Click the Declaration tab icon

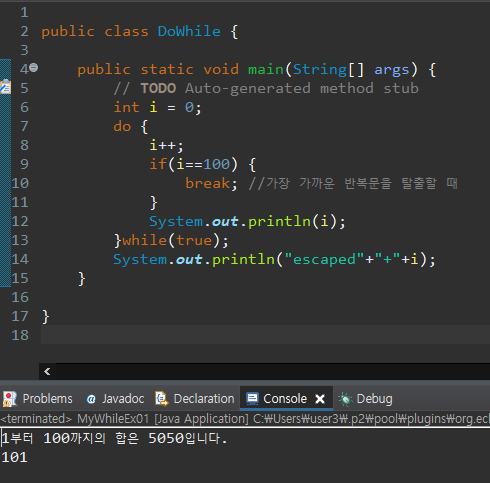[x=162, y=399]
